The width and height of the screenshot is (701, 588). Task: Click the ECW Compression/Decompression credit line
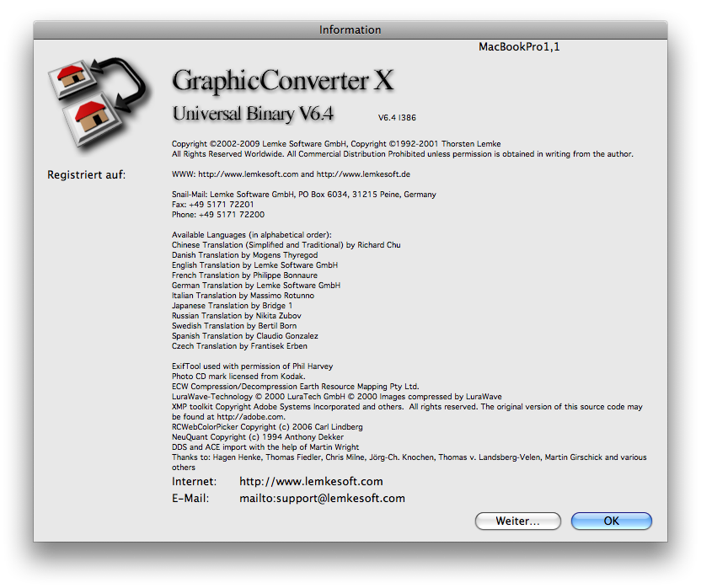click(x=296, y=387)
